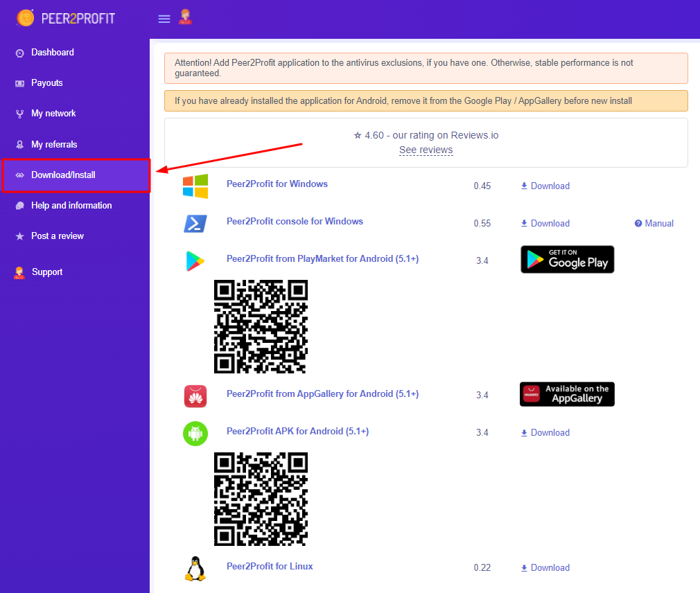Click the Available on the AppGallery badge
This screenshot has height=593, width=700.
point(568,394)
